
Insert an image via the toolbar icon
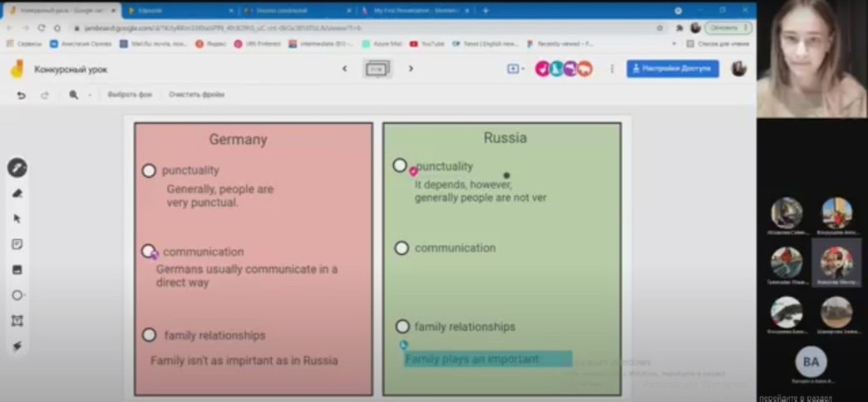[x=17, y=270]
